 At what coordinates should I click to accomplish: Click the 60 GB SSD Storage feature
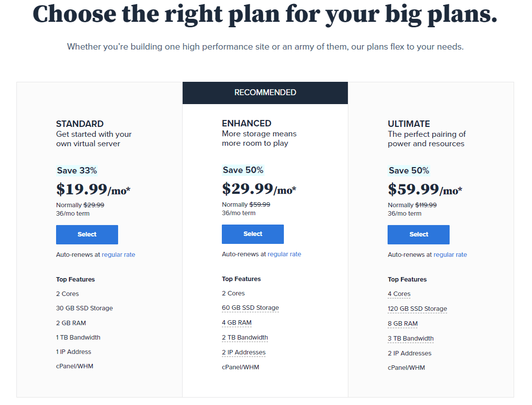pos(250,308)
